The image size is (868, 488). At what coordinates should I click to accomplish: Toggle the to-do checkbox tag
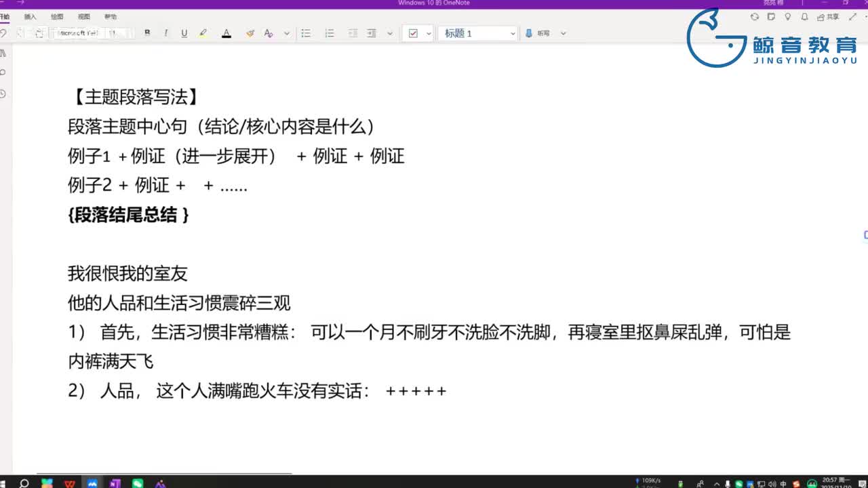[x=413, y=33]
